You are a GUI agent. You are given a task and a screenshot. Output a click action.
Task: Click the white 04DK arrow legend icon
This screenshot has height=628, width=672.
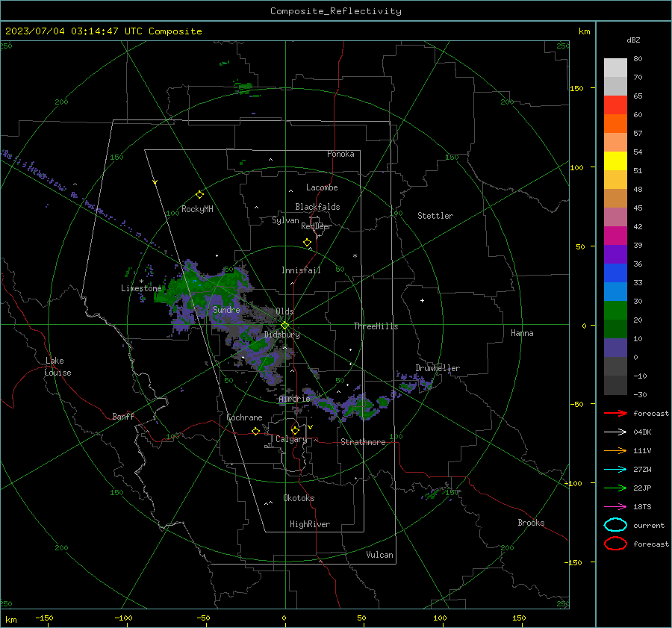point(615,432)
